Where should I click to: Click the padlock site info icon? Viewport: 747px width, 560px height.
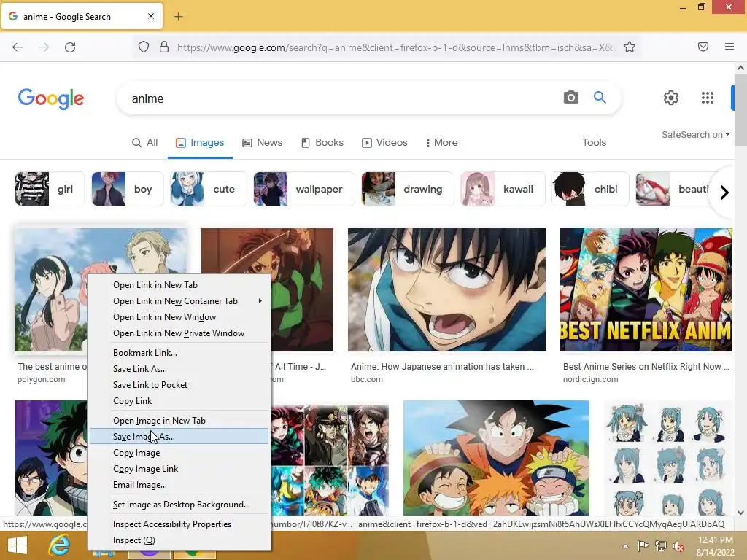(x=164, y=47)
